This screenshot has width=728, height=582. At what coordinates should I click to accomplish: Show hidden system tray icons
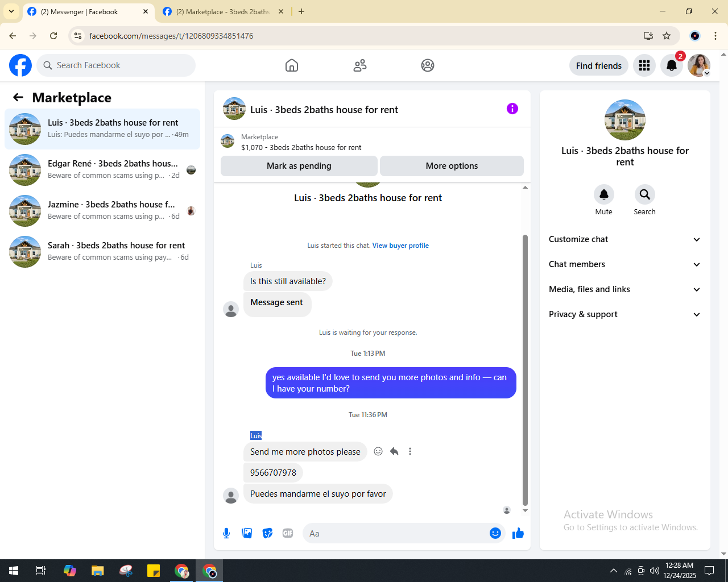[x=614, y=571]
